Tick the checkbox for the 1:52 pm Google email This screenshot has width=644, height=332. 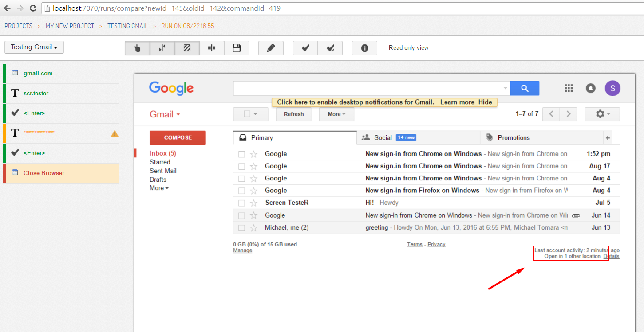tap(241, 154)
